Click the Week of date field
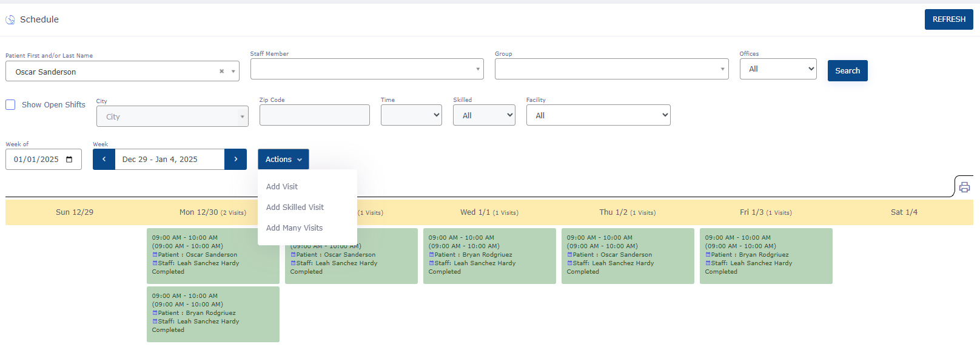 (x=43, y=159)
